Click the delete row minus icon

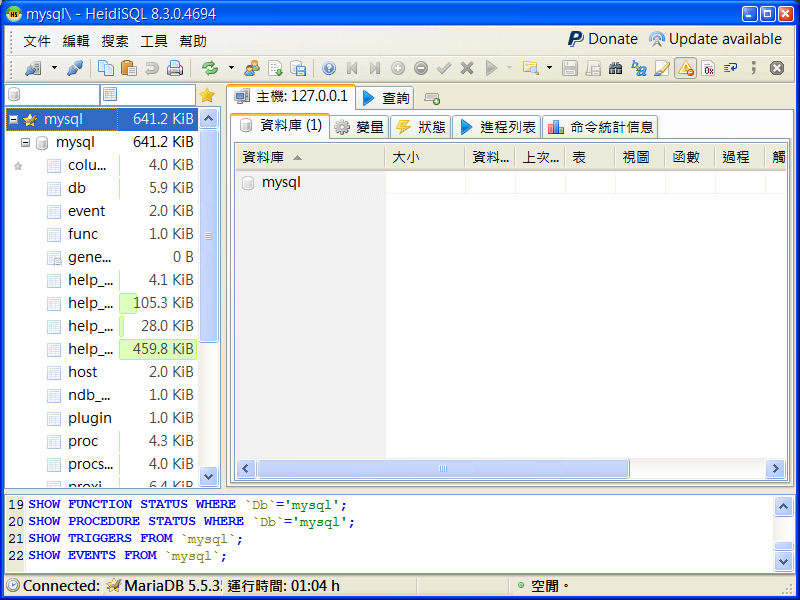coord(421,68)
